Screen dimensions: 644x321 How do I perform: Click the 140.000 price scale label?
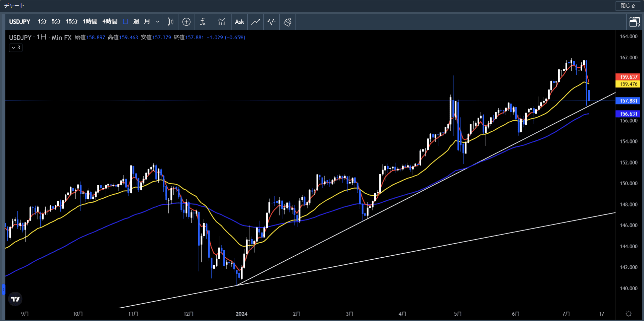[x=629, y=288]
